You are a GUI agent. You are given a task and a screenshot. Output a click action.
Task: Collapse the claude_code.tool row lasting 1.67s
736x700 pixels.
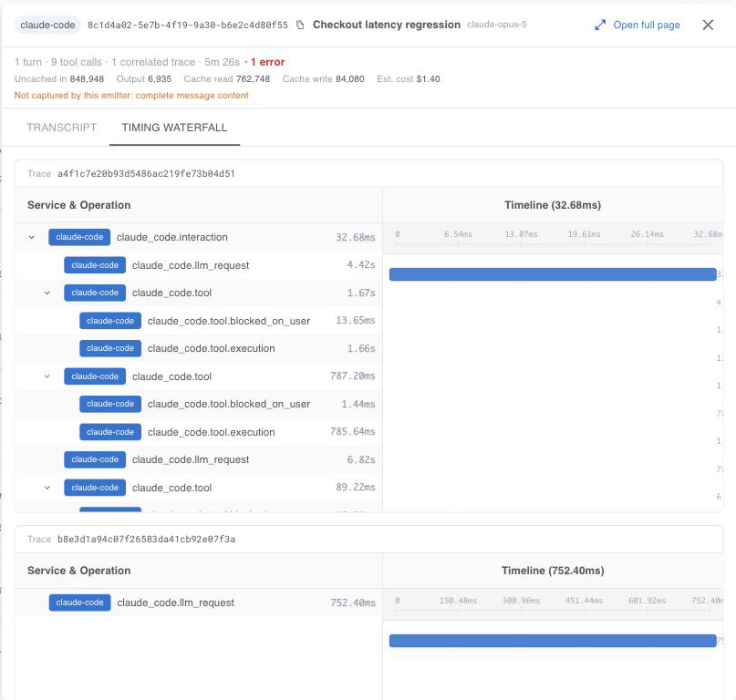click(x=47, y=293)
